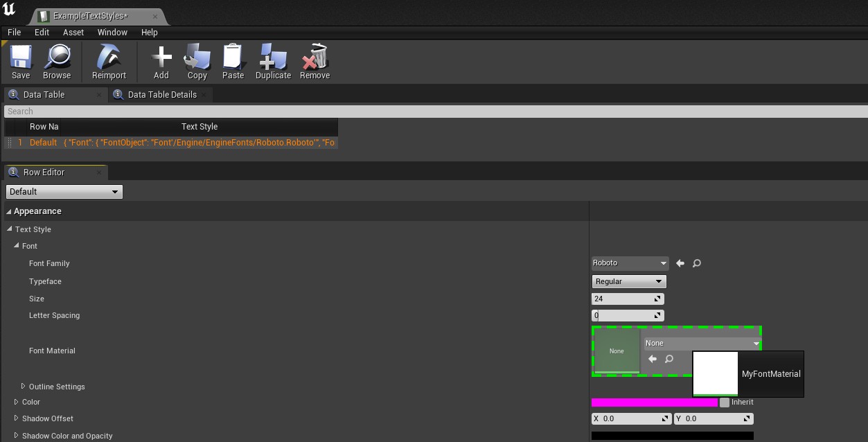
Task: Click the Size value field
Action: 622,299
